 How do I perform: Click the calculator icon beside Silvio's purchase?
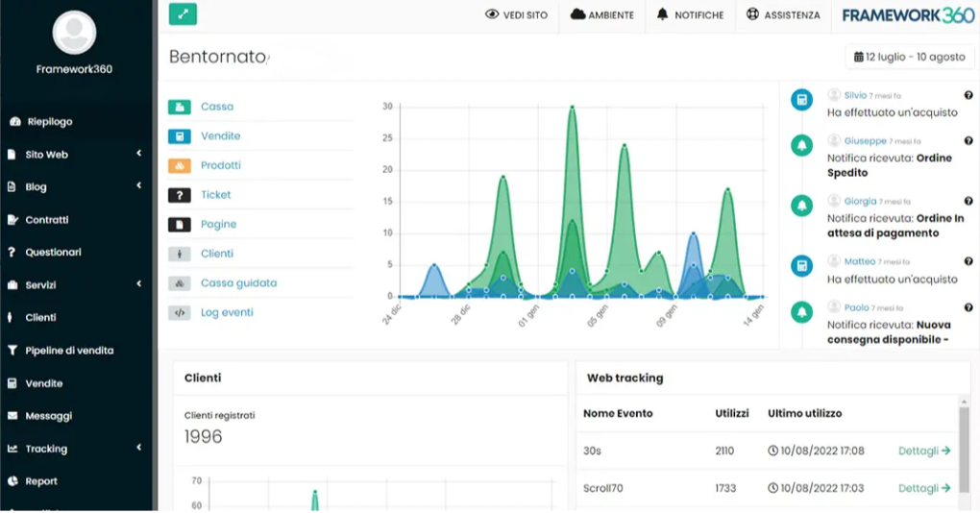click(x=801, y=100)
